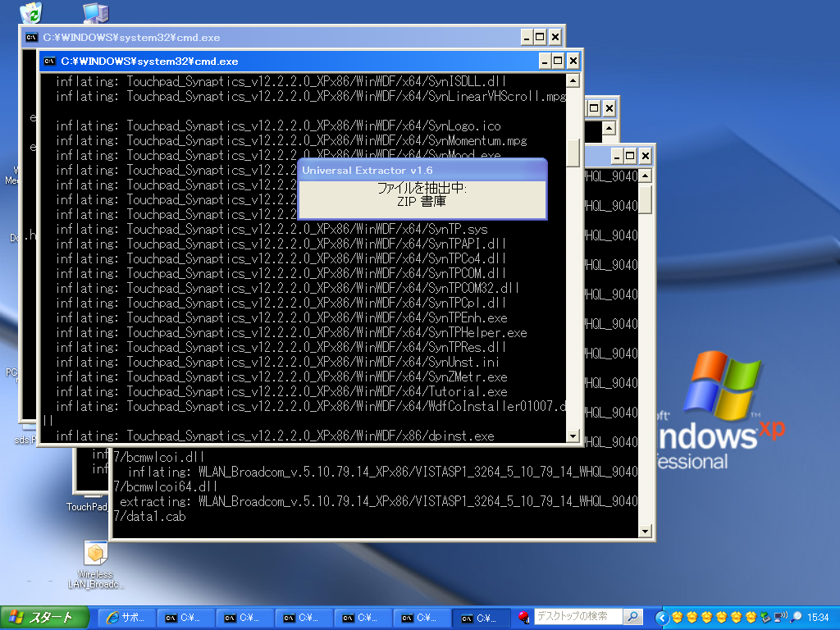840x630 pixels.
Task: Click the line ending with SynMomentum.mpg
Action: tap(291, 141)
